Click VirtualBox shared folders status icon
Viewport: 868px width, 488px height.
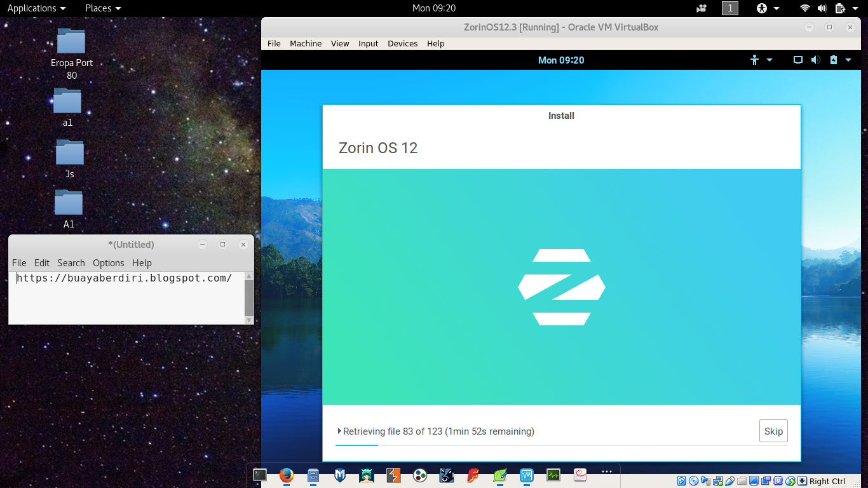(x=742, y=481)
